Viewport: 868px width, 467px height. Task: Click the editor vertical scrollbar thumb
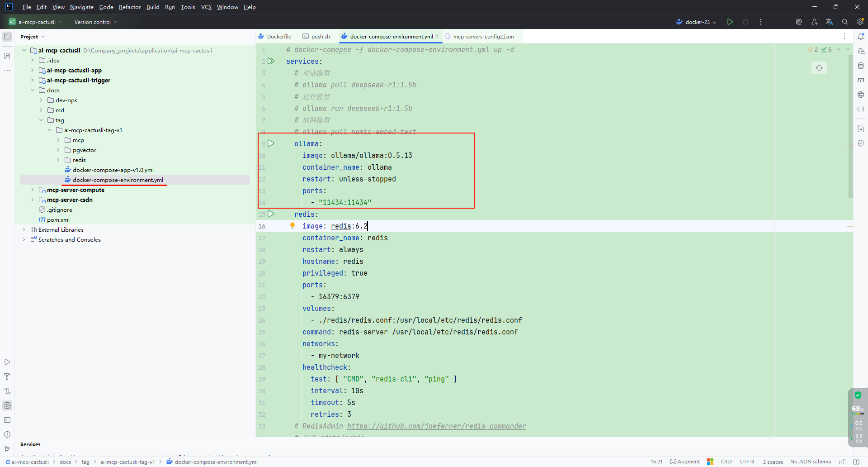(850, 127)
